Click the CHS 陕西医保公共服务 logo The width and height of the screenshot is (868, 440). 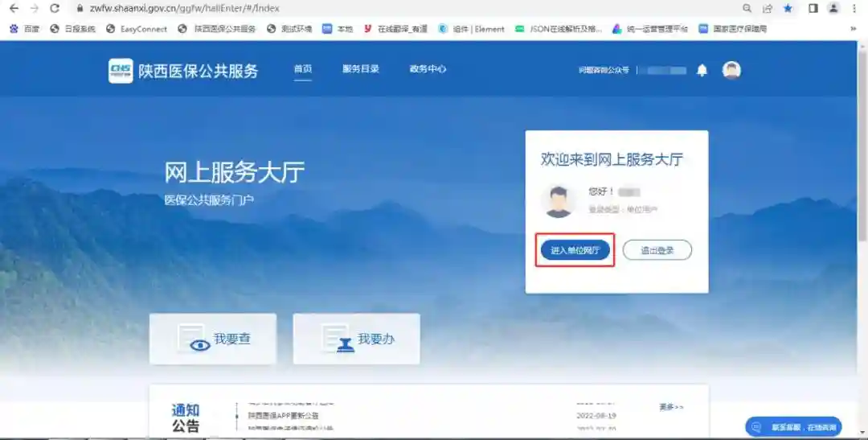click(184, 71)
